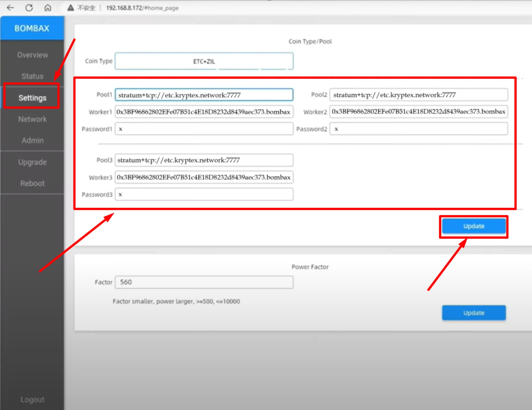The width and height of the screenshot is (532, 410).
Task: Click the not-secure warning triangle icon
Action: point(70,8)
